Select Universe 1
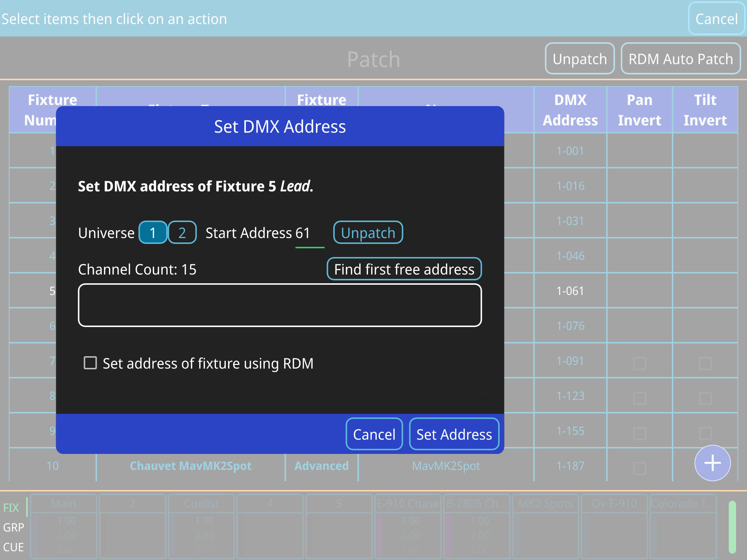Screen dimensions: 747x560 [153, 233]
